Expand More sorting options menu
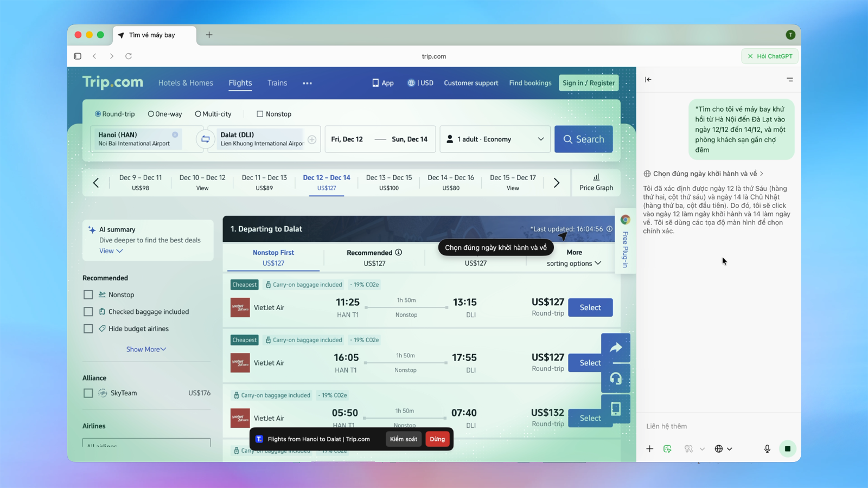The height and width of the screenshot is (488, 868). click(x=574, y=258)
